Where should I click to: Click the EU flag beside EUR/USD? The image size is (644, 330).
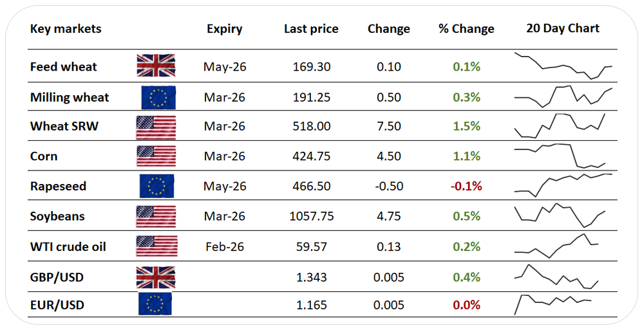(155, 304)
